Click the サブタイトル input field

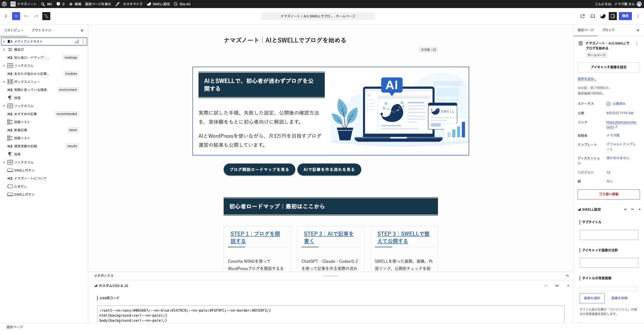609,235
